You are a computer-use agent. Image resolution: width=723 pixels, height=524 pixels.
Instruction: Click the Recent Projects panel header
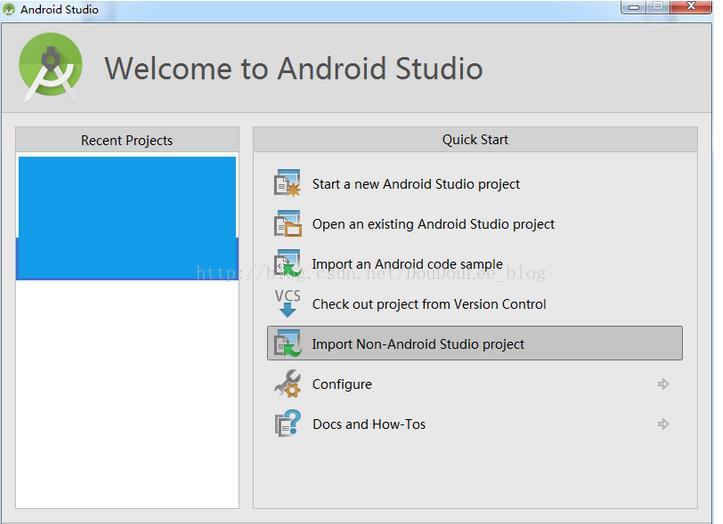click(x=127, y=140)
